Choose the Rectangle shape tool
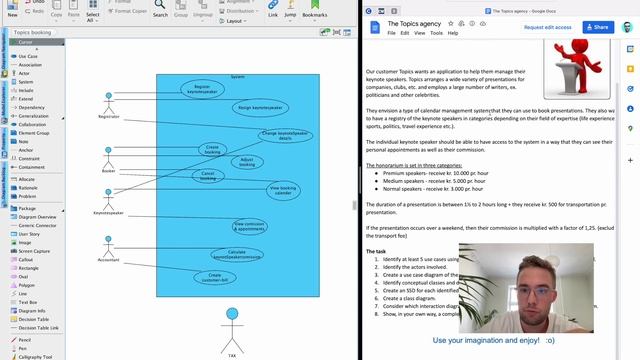This screenshot has width=640, height=360. 28,268
